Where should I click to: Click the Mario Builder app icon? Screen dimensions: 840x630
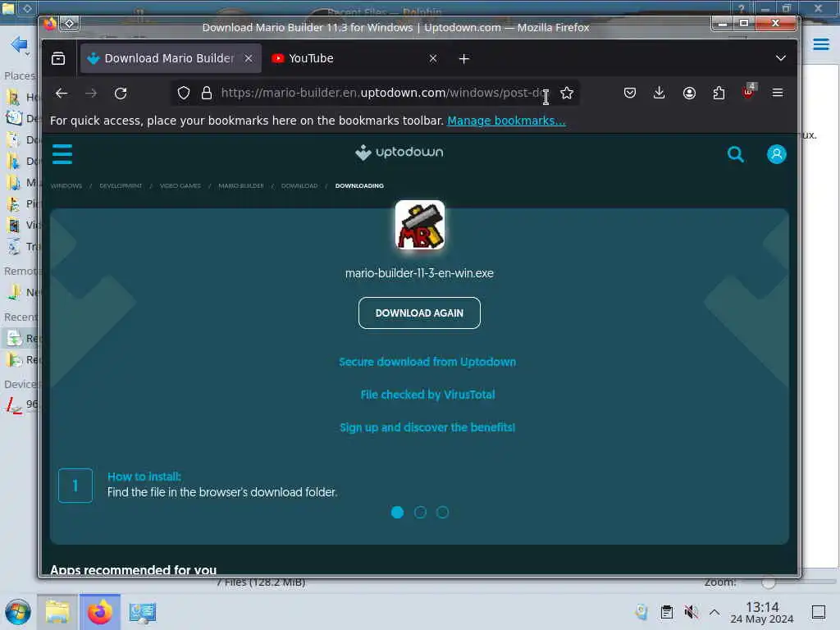[x=420, y=225]
